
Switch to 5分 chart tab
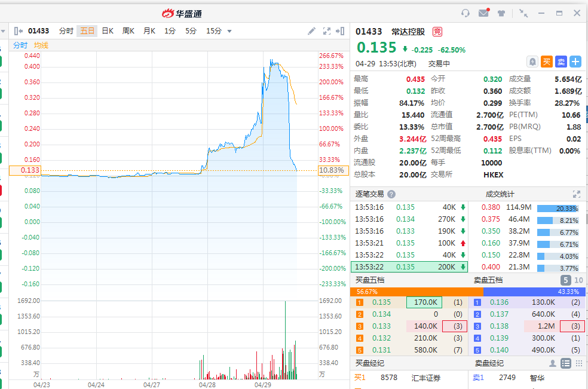[191, 31]
